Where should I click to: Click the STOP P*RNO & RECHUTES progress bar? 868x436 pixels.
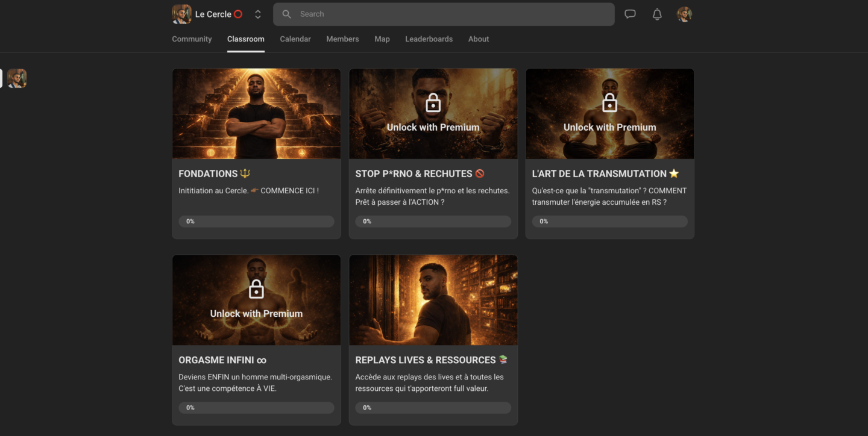coord(433,222)
